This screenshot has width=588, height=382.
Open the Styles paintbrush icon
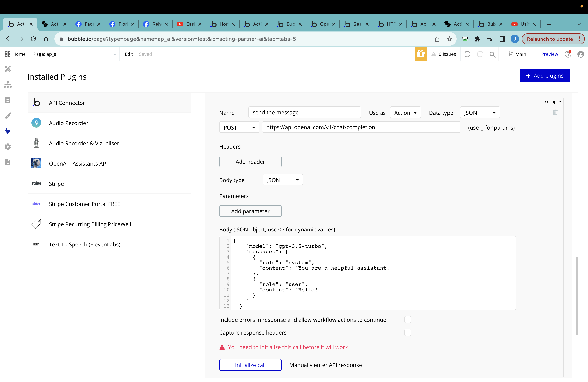8,116
